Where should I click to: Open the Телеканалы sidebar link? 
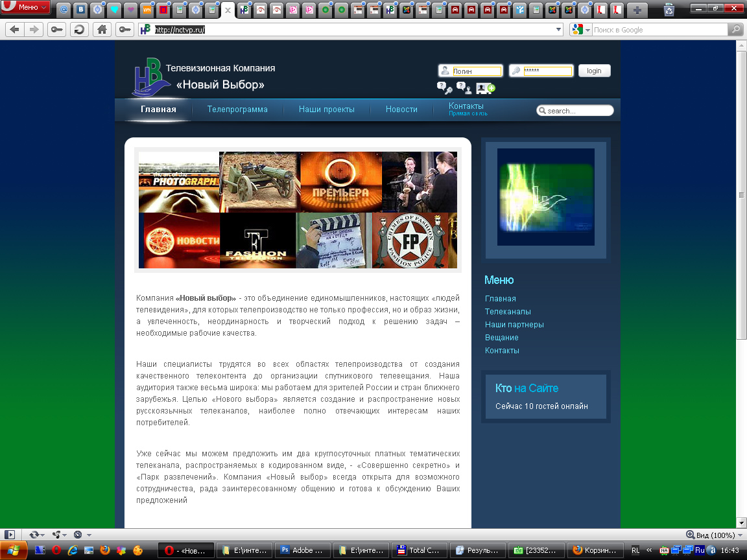tap(508, 311)
